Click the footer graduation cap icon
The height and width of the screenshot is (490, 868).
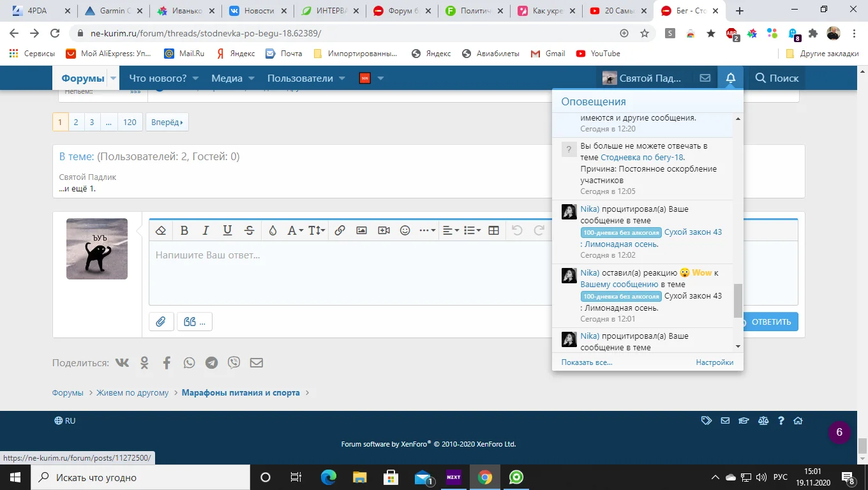744,421
